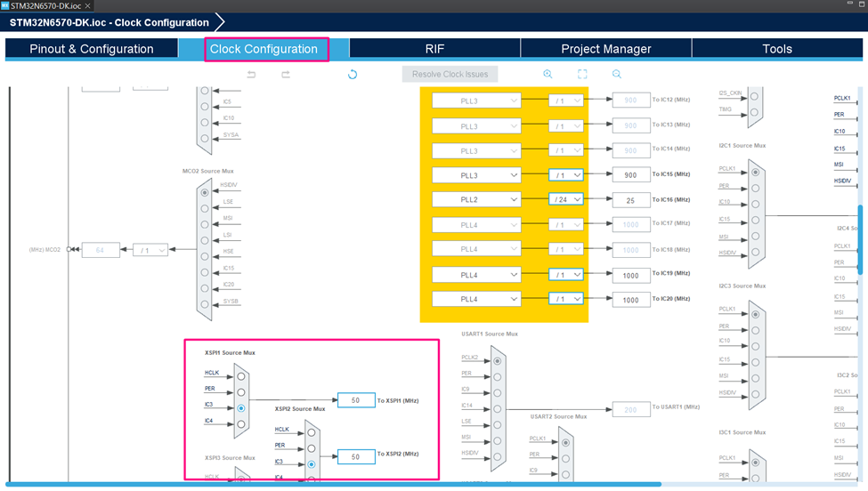Click the To IC19 frequency value 1000

[631, 276]
